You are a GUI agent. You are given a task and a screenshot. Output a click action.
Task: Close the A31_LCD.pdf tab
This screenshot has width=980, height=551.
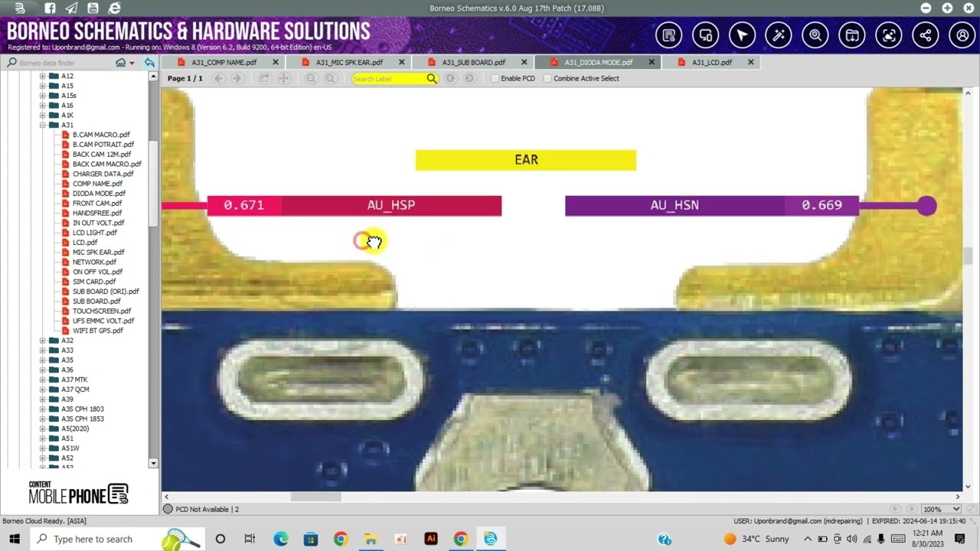click(750, 63)
